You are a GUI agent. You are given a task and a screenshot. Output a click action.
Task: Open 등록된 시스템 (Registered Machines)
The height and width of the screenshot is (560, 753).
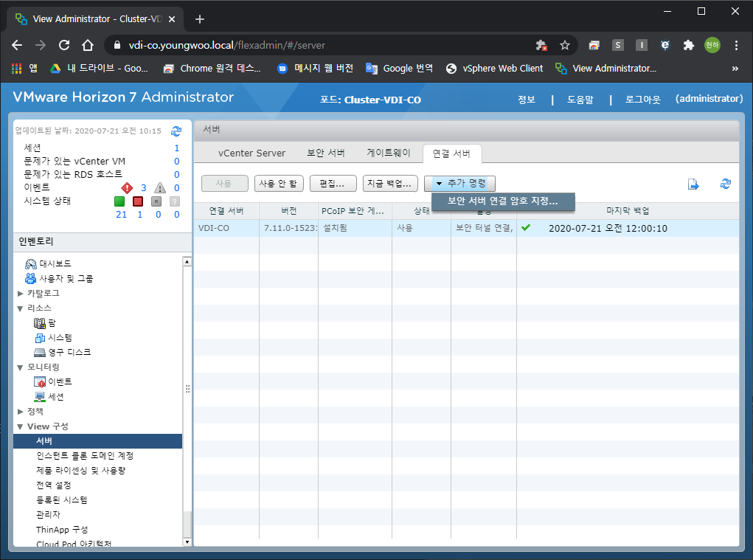click(62, 500)
